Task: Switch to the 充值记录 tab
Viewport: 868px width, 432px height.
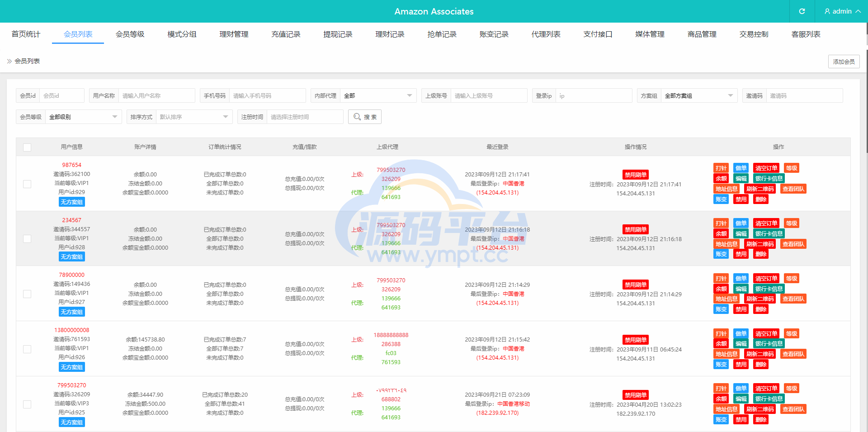Action: (286, 34)
